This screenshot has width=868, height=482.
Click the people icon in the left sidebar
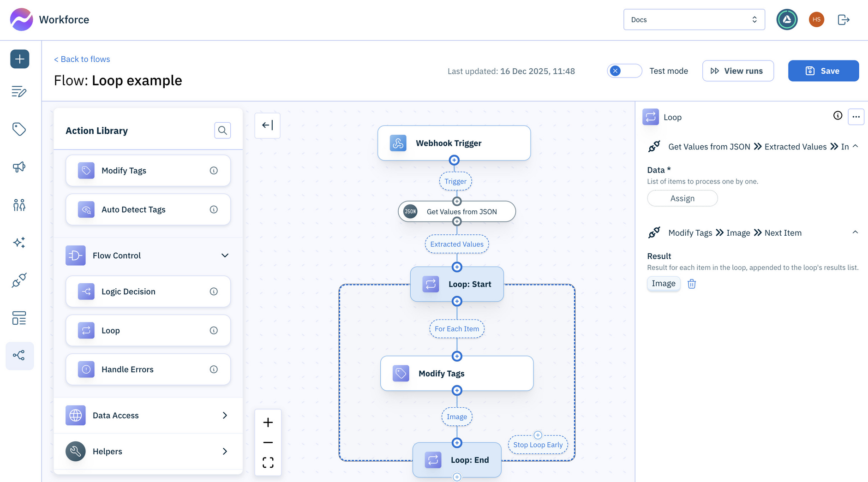tap(19, 205)
